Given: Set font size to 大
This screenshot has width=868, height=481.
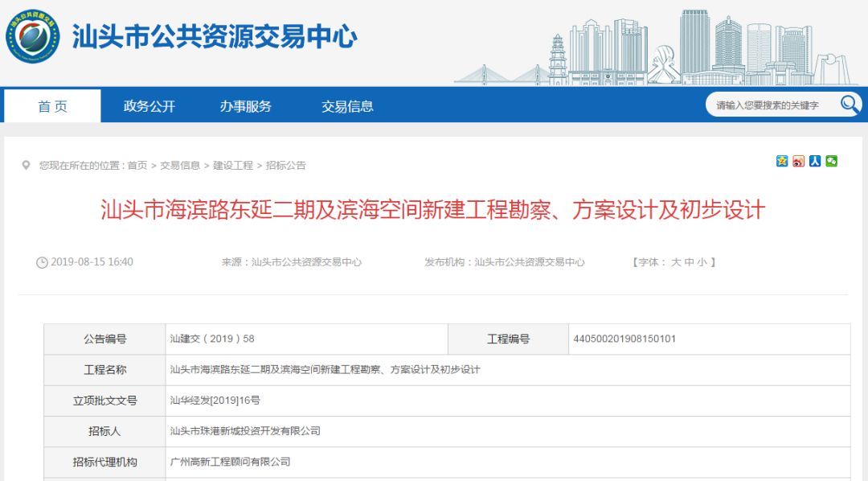Looking at the screenshot, I should click(676, 262).
